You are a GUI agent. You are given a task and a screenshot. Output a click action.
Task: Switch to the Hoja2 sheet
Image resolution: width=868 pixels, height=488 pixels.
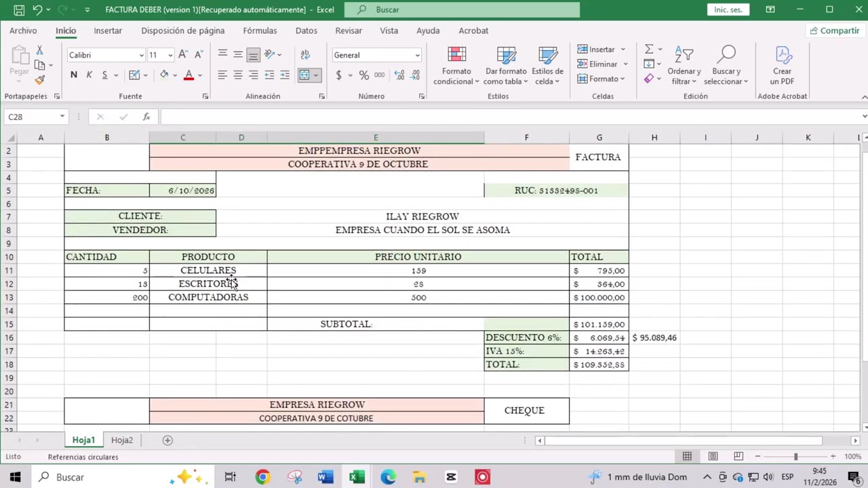tap(122, 440)
